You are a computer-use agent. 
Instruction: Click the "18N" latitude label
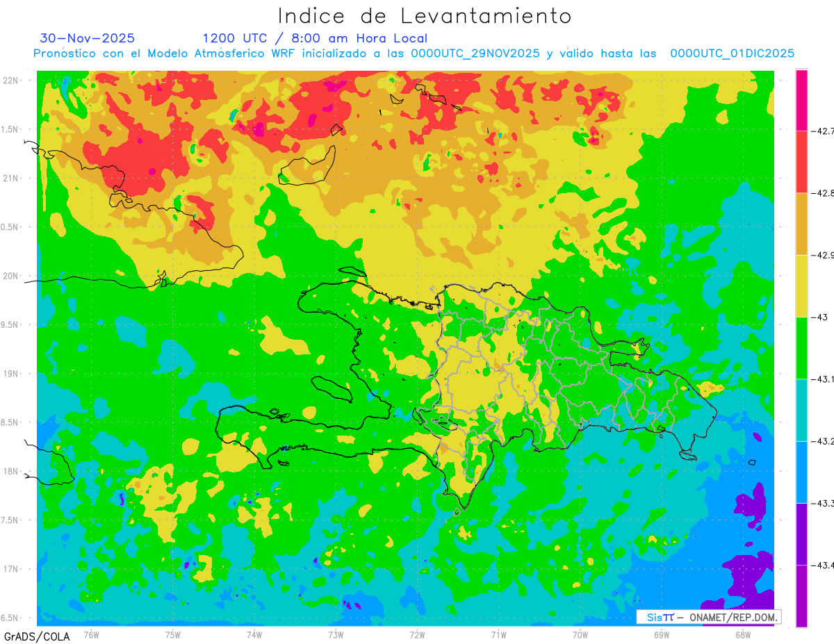tap(12, 471)
